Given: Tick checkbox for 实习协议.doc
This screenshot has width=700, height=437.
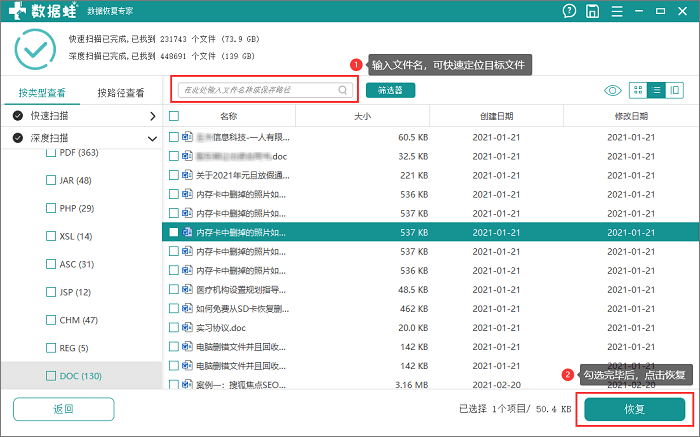Looking at the screenshot, I should [x=174, y=328].
